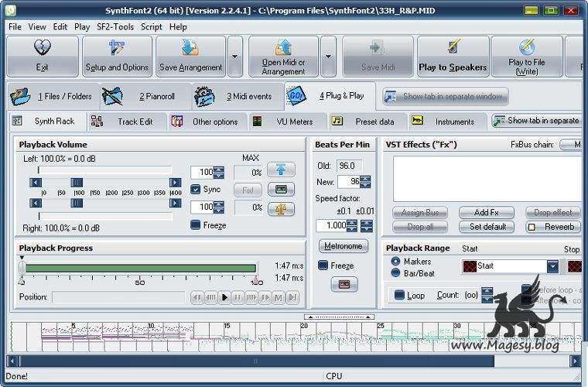The width and height of the screenshot is (588, 387).
Task: Click the M marker playback button
Action: 279,297
